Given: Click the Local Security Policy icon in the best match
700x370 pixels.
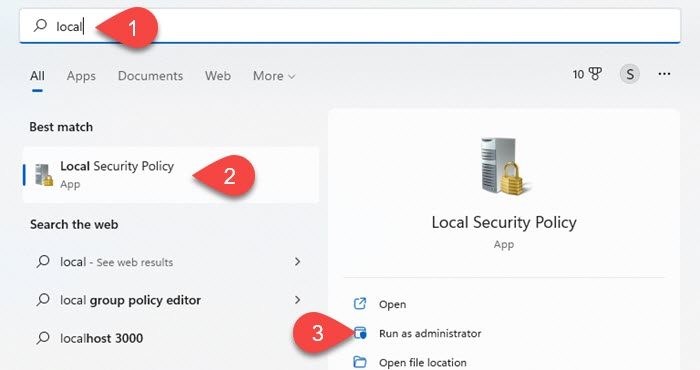Looking at the screenshot, I should pyautogui.click(x=44, y=175).
